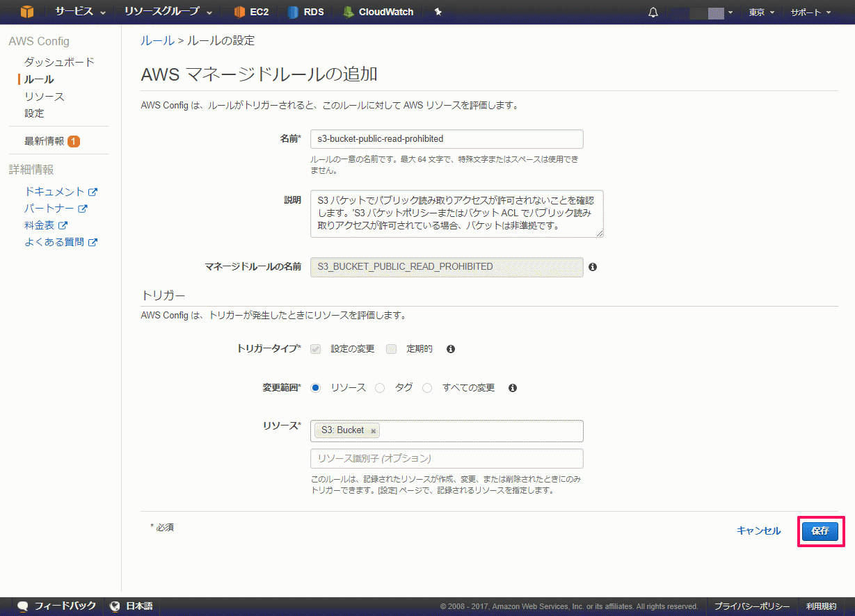Select the すべての変更 radio button

(427, 388)
